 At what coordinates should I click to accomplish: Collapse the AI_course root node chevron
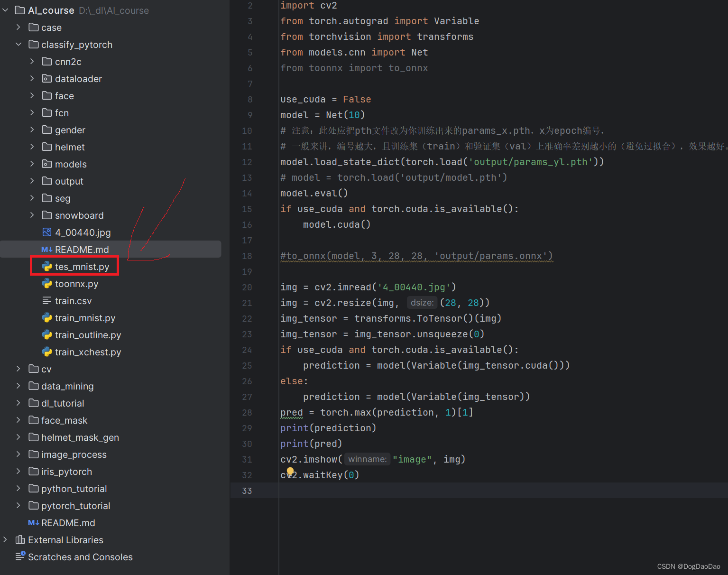click(x=6, y=10)
